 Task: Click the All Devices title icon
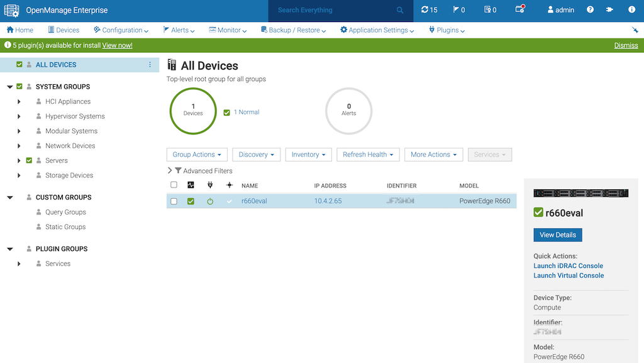[x=172, y=65]
